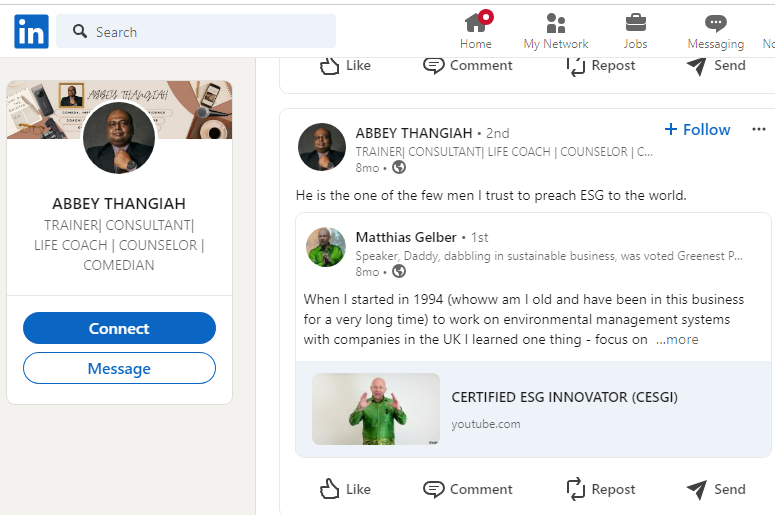Image resolution: width=775 pixels, height=515 pixels.
Task: Message Abbey Thangiah from sidebar card
Action: click(119, 368)
